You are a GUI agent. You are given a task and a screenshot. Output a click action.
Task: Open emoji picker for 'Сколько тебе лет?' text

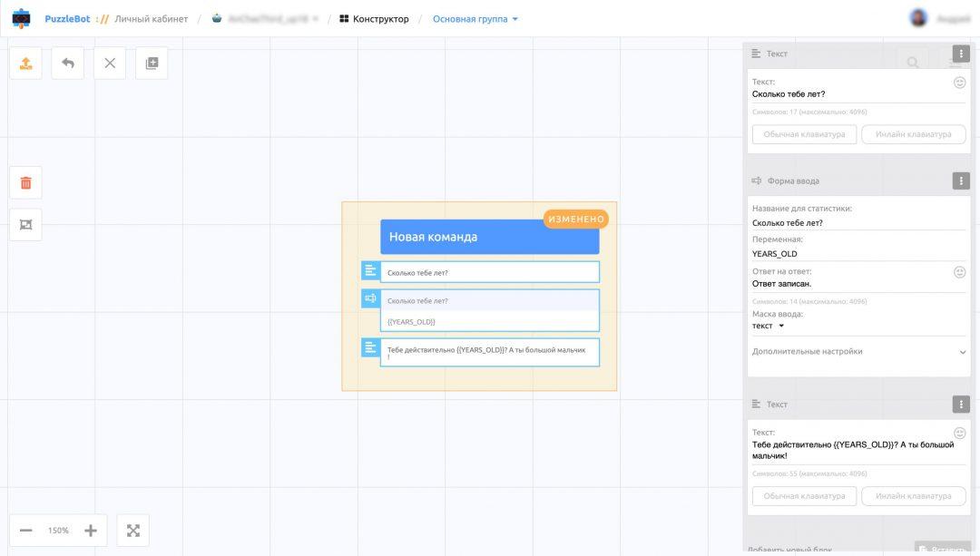click(959, 83)
